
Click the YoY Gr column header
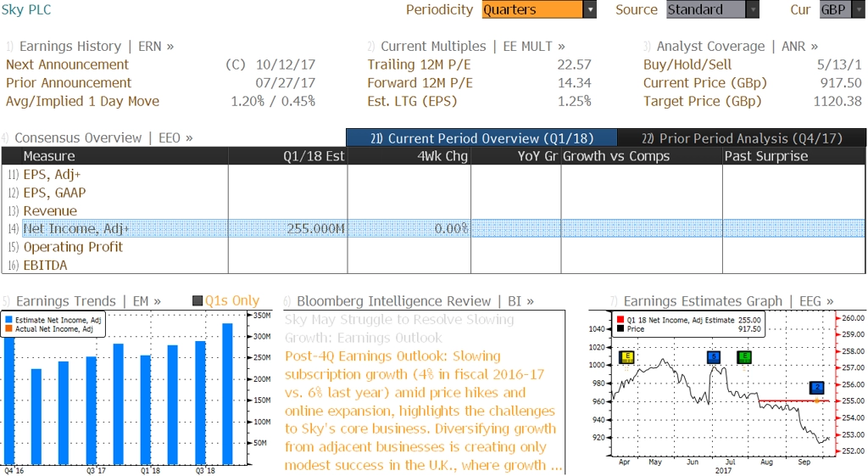tap(516, 156)
